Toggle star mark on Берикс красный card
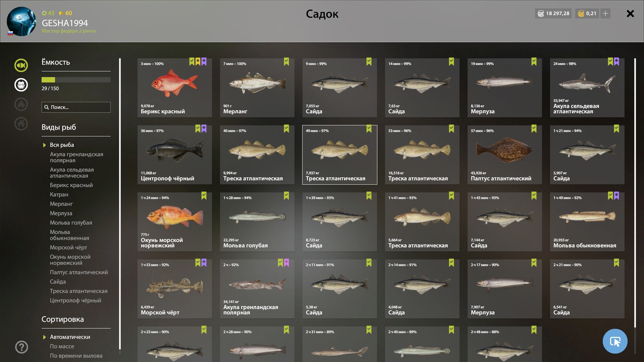This screenshot has height=362, width=644. [198, 62]
